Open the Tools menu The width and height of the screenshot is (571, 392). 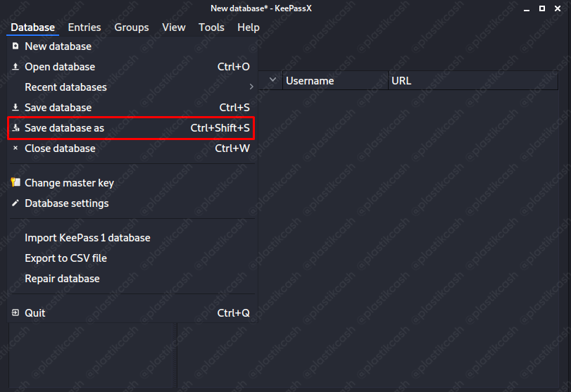[x=211, y=27]
